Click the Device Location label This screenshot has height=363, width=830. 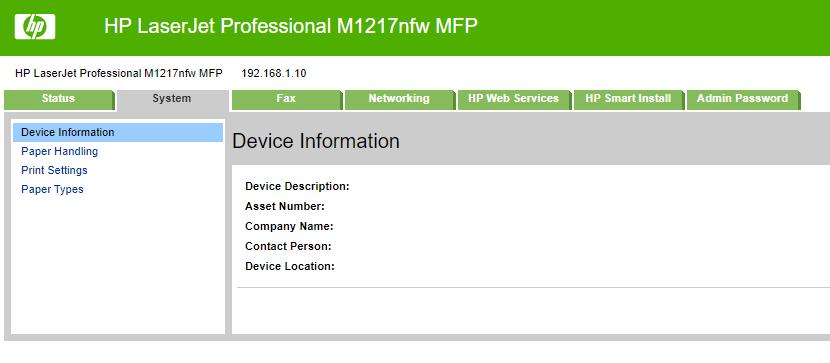(290, 267)
